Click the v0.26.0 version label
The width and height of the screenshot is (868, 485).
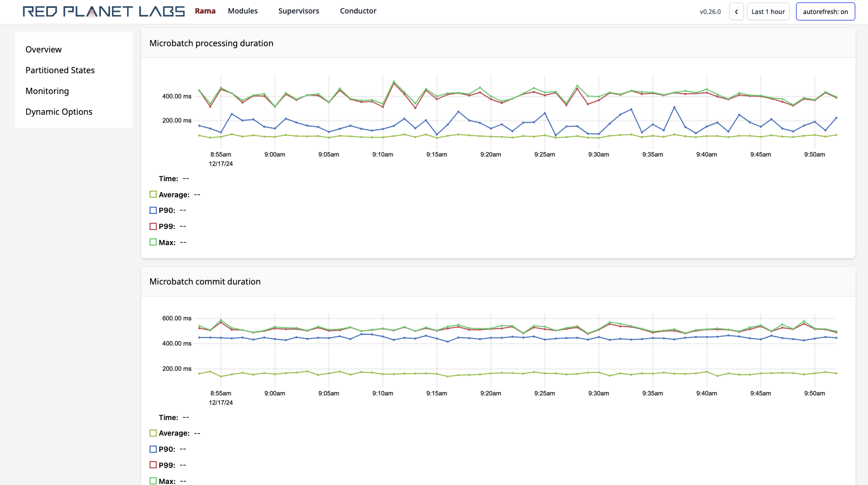710,11
